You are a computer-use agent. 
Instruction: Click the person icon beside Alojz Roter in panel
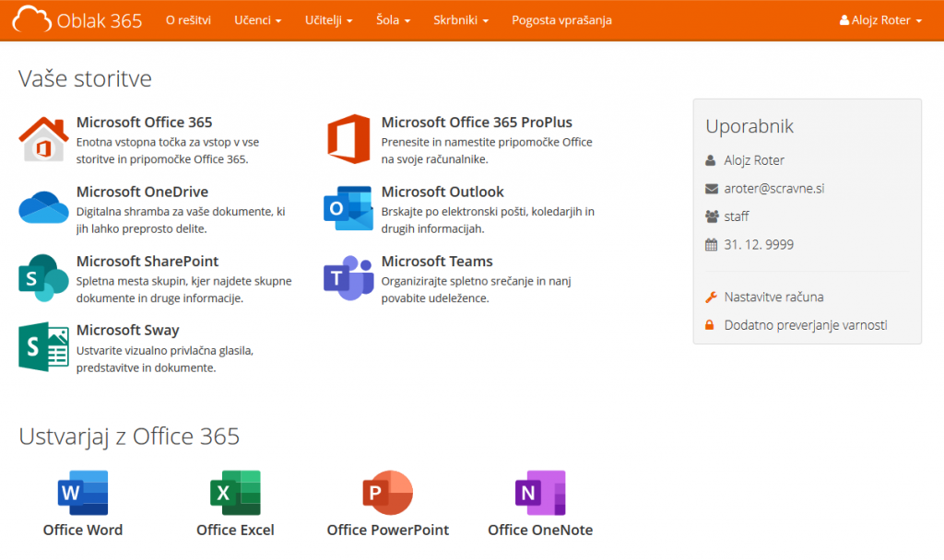pyautogui.click(x=711, y=160)
